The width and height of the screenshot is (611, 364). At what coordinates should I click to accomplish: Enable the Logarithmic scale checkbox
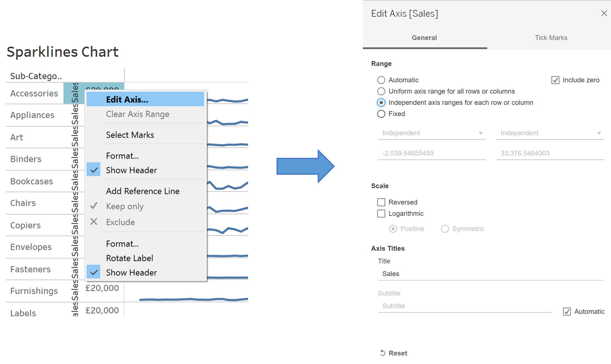(x=381, y=213)
